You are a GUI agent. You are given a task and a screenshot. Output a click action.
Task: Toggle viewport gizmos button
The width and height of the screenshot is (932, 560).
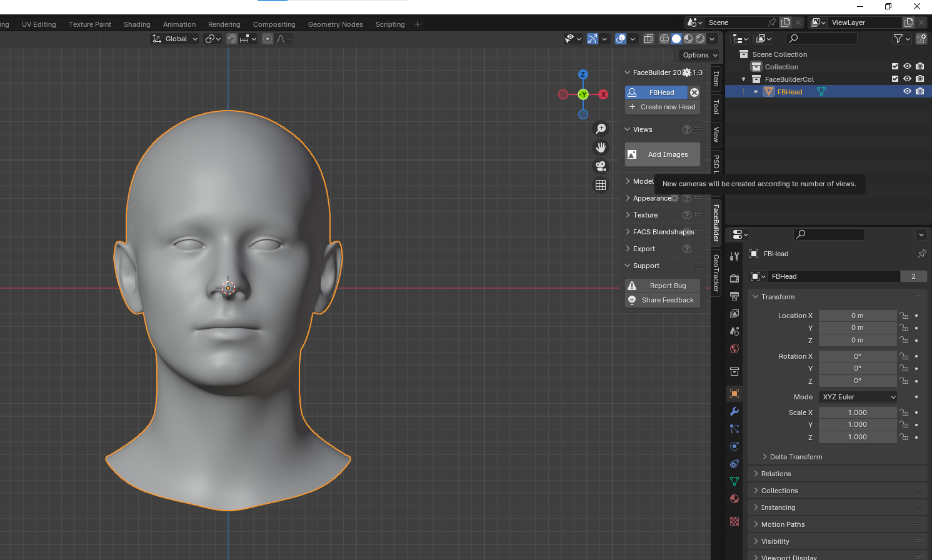(593, 39)
